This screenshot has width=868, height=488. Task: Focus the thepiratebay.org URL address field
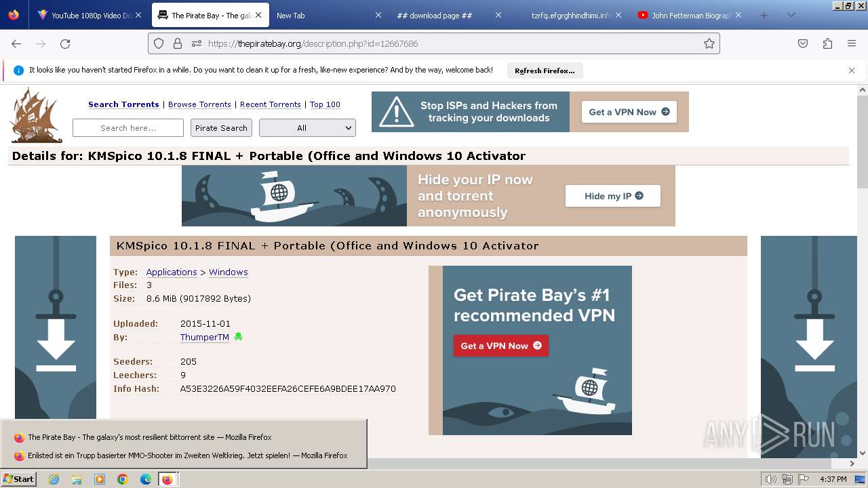[x=434, y=43]
